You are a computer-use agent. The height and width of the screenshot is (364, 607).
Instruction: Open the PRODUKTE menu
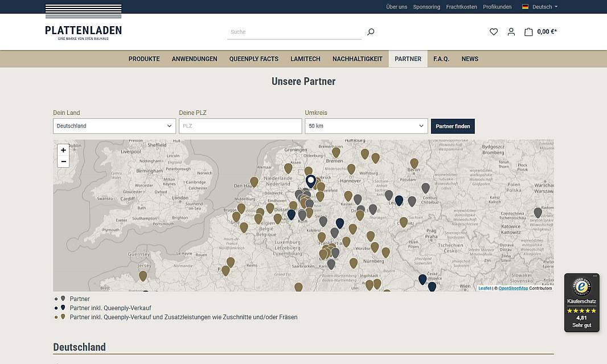point(144,59)
